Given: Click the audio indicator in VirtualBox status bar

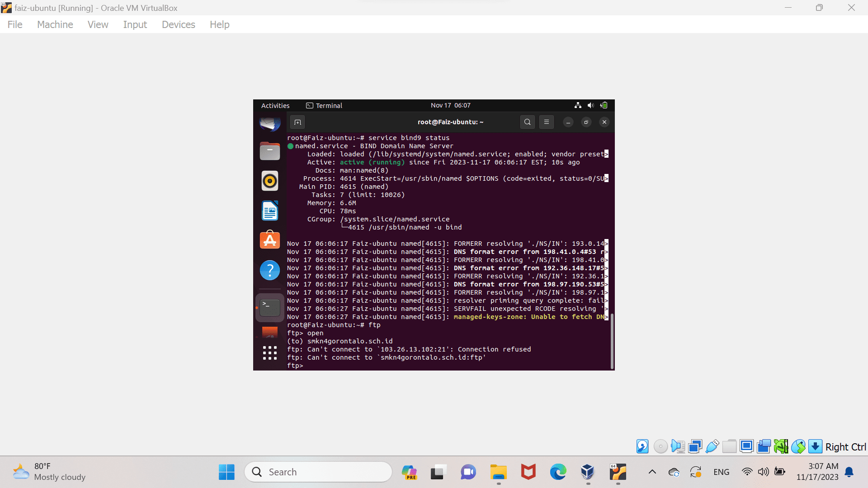Looking at the screenshot, I should point(678,446).
